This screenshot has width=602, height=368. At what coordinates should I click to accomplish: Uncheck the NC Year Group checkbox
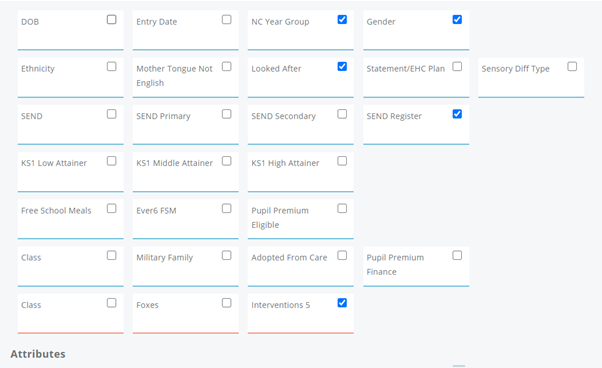[342, 20]
